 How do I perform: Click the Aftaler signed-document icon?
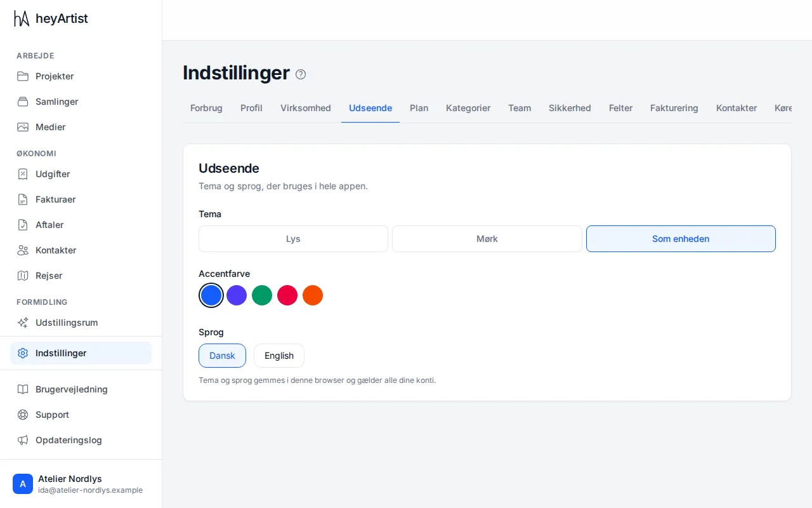click(x=23, y=225)
